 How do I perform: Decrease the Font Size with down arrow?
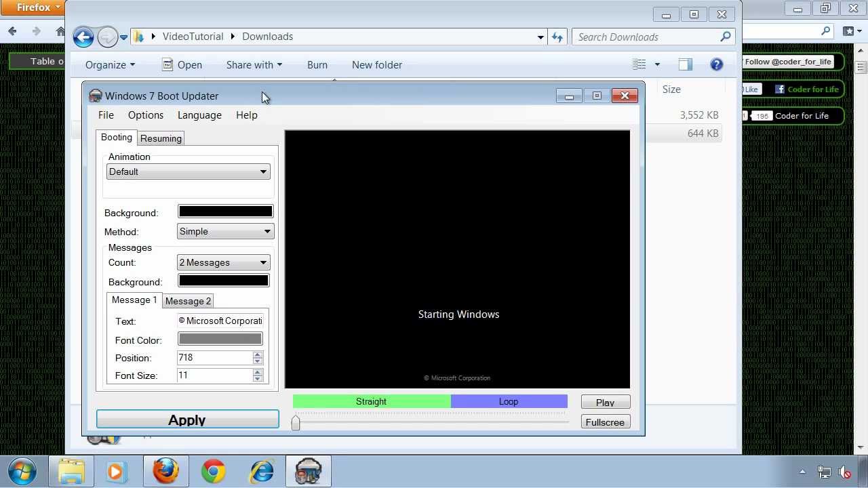click(258, 379)
